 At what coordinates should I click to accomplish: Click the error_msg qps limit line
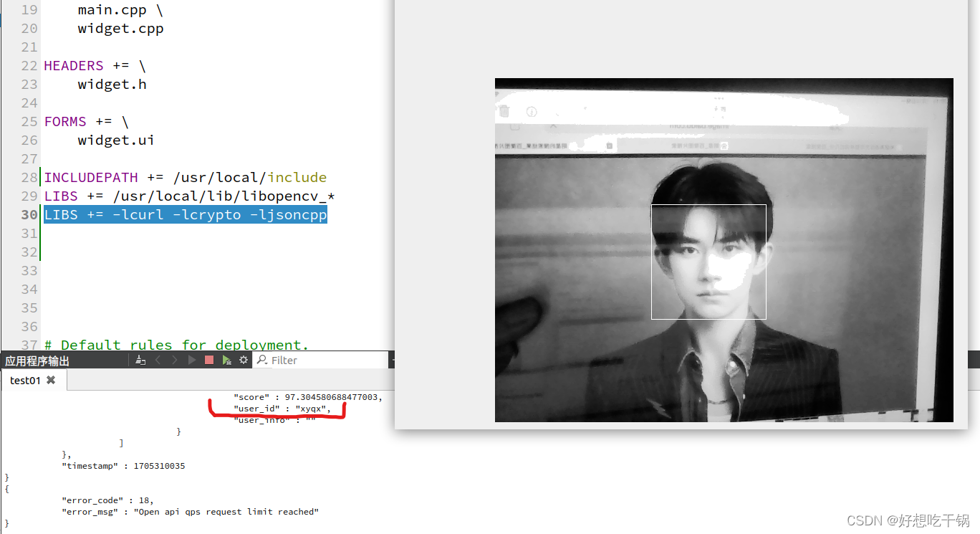click(x=190, y=512)
